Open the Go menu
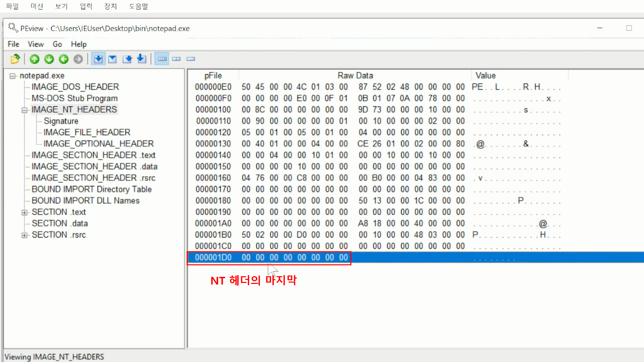This screenshot has width=644, height=362. [57, 44]
